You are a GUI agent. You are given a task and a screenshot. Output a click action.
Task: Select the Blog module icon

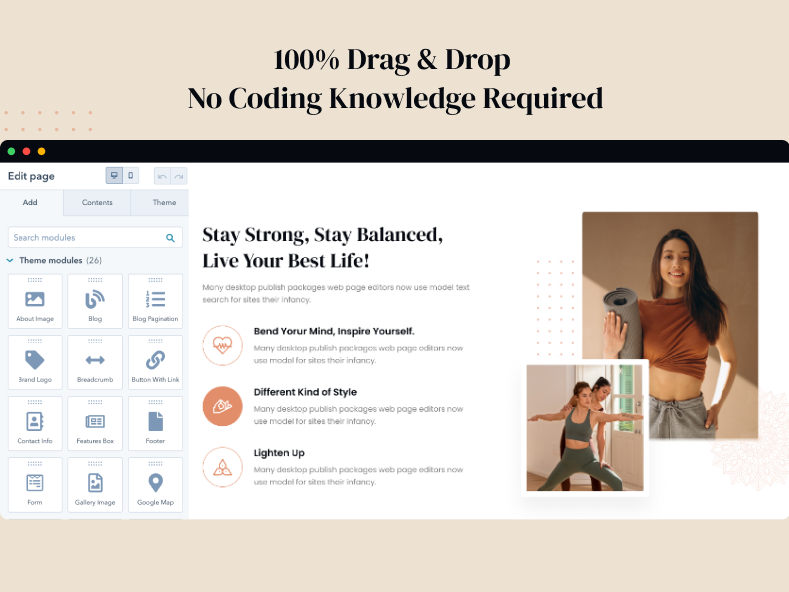(95, 299)
